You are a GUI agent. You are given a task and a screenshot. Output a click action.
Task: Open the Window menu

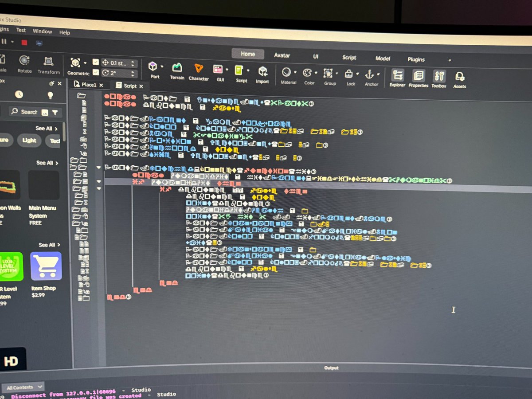coord(43,31)
